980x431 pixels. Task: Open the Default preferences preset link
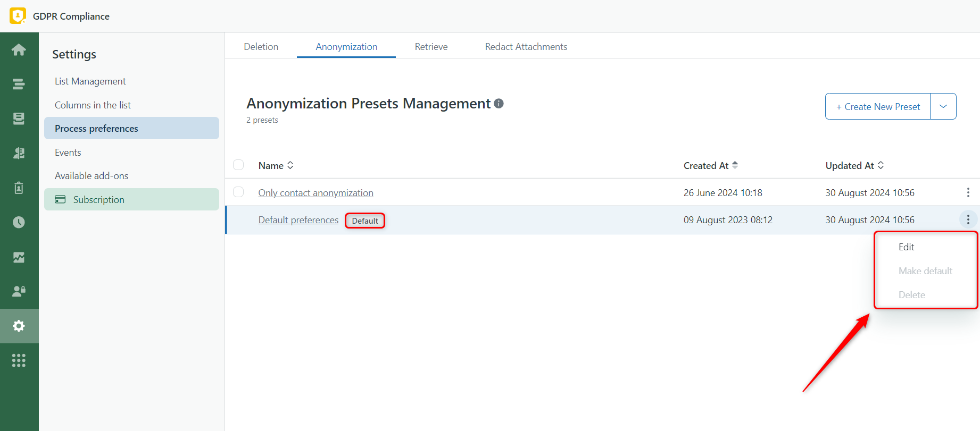[x=298, y=220]
